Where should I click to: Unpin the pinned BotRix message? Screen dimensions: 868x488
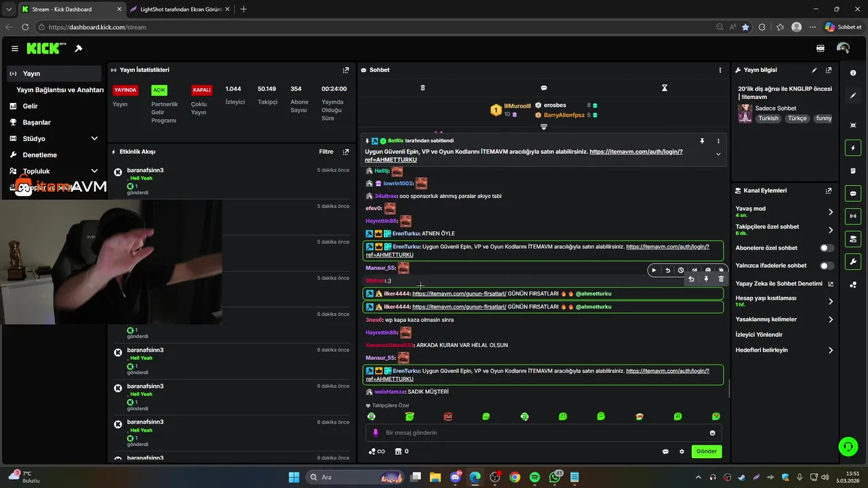tap(702, 141)
